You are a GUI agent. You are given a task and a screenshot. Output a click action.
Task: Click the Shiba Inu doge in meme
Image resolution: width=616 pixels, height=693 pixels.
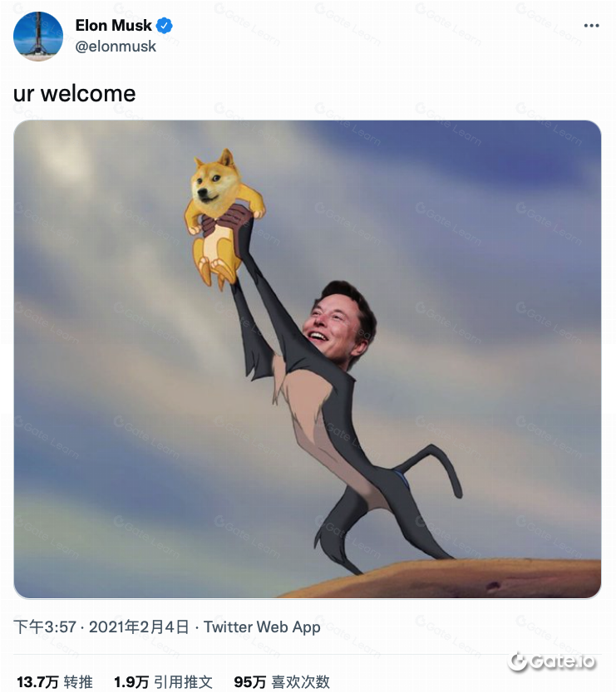223,217
